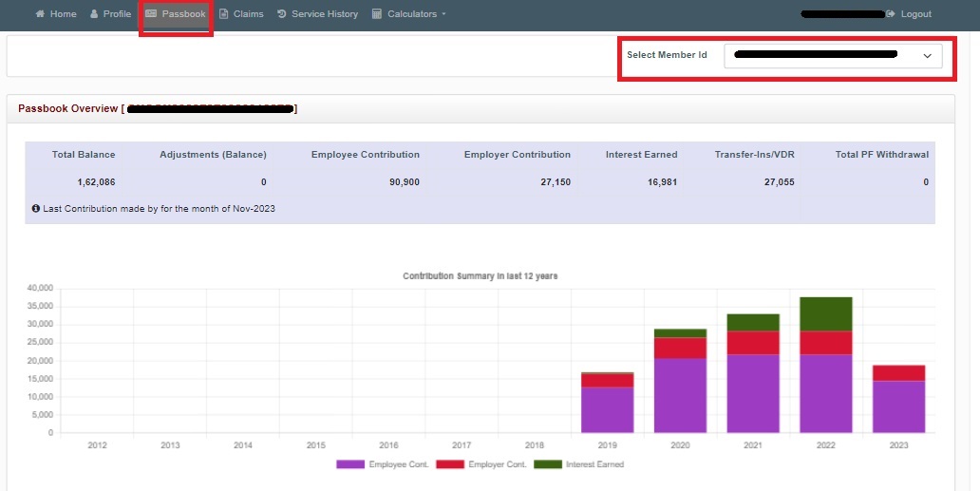Image resolution: width=980 pixels, height=491 pixels.
Task: Click the Logout link
Action: (x=915, y=14)
